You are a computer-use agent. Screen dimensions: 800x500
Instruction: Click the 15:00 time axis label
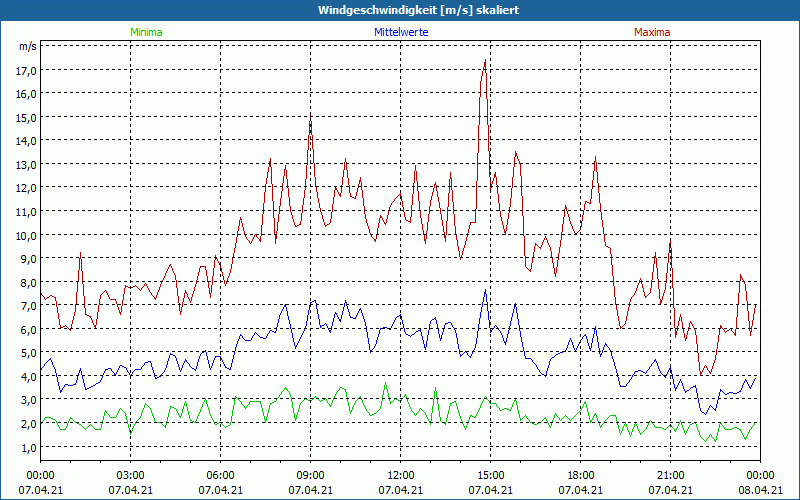(x=491, y=476)
